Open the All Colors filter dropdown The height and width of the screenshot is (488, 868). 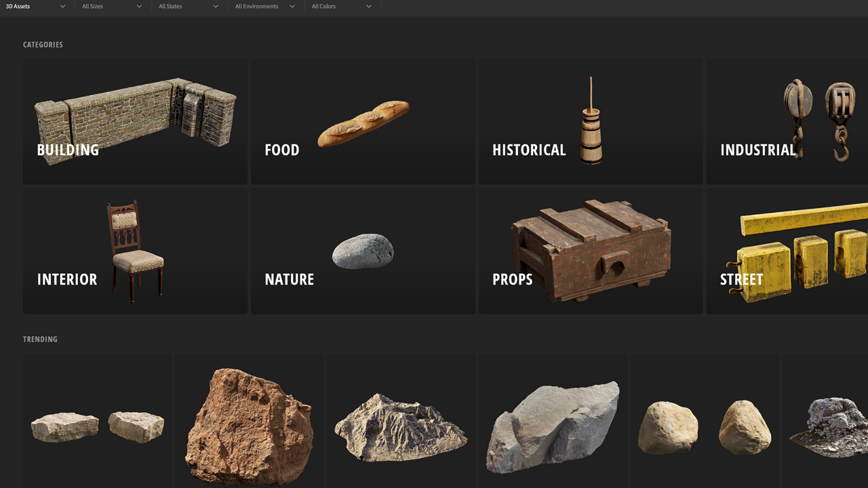[x=342, y=7]
